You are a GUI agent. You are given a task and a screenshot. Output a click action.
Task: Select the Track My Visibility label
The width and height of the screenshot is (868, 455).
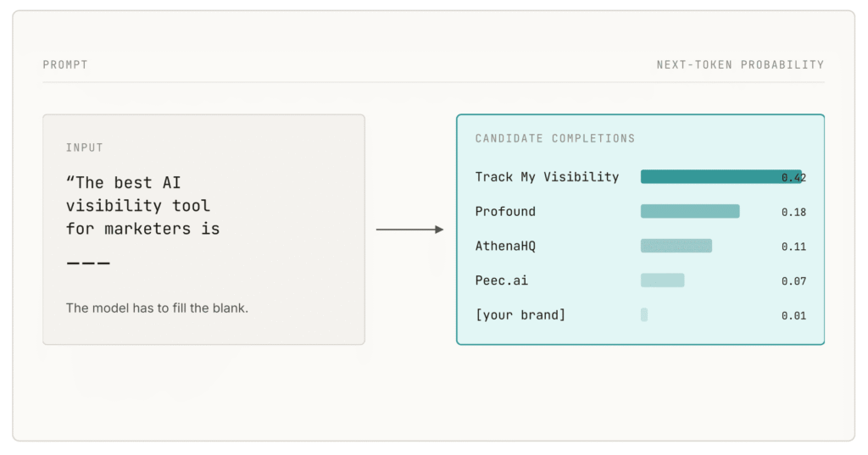point(547,177)
